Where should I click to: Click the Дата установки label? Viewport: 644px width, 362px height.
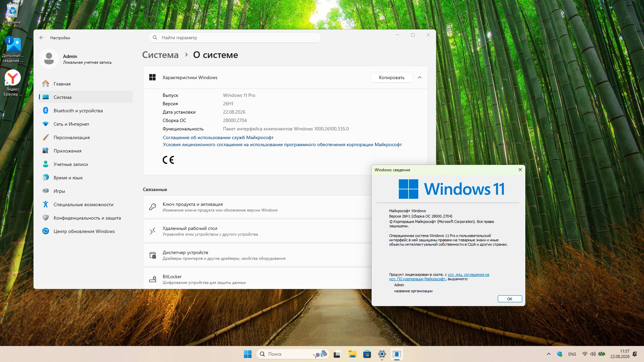(x=179, y=112)
